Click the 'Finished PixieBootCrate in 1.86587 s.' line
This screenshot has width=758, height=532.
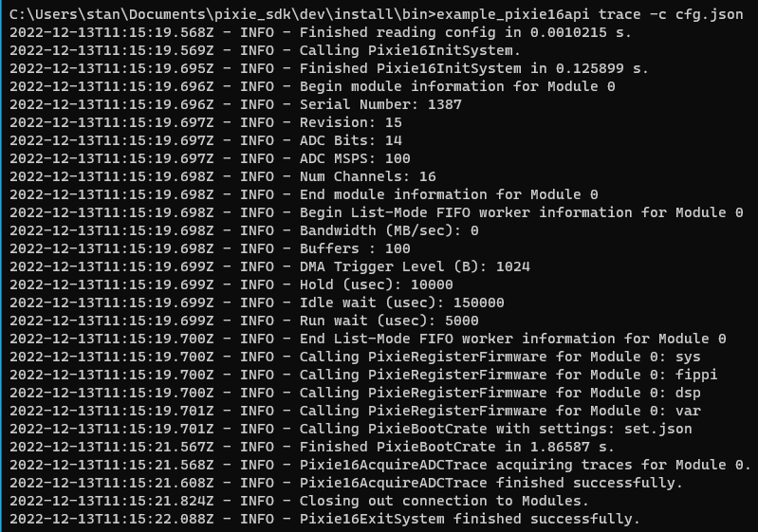pos(312,447)
